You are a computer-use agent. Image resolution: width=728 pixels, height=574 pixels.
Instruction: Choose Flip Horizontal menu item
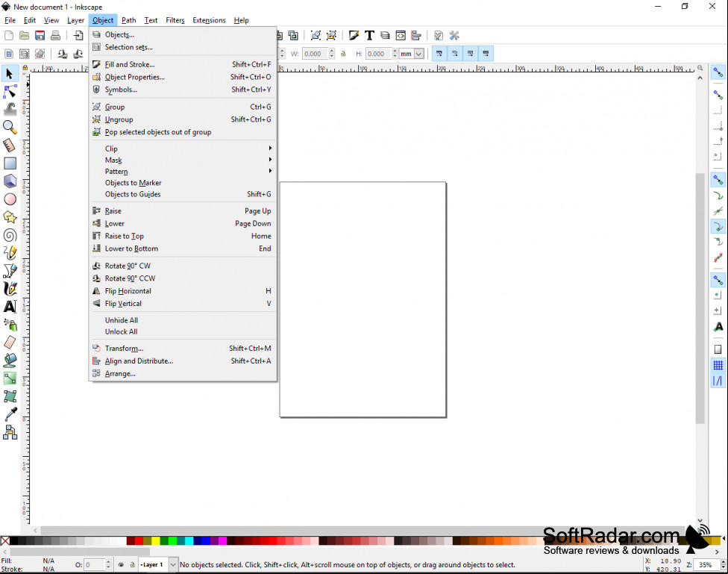[x=182, y=291]
